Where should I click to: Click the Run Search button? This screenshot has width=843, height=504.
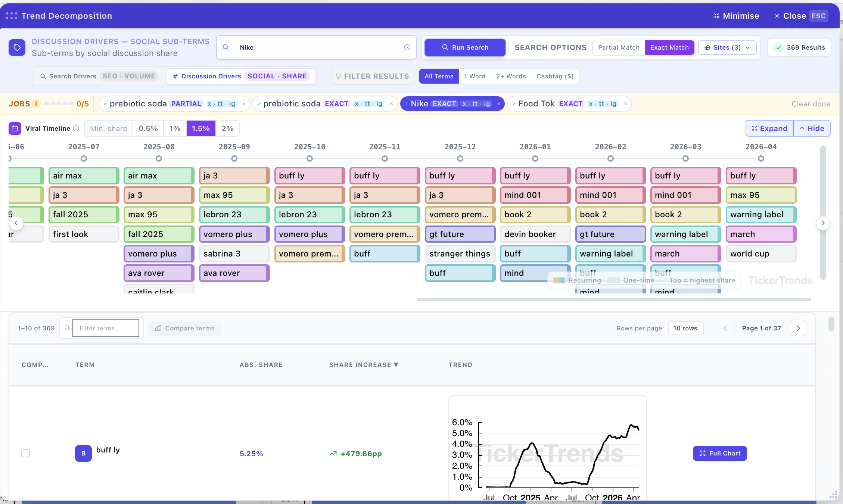coord(465,47)
